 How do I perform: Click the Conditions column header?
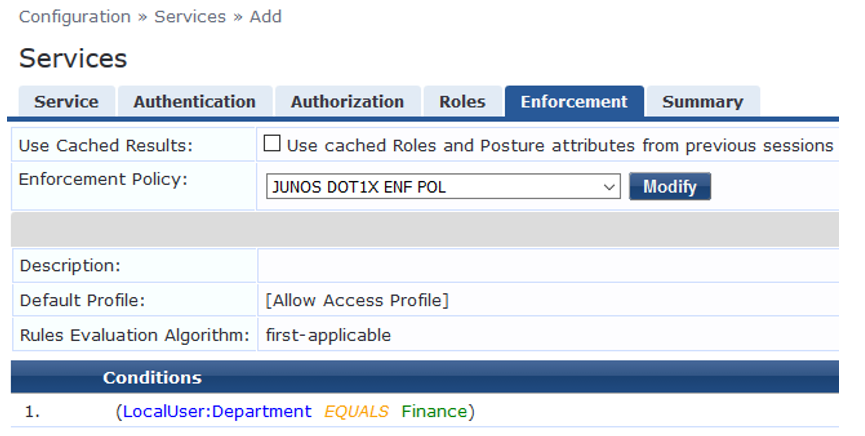(x=152, y=378)
